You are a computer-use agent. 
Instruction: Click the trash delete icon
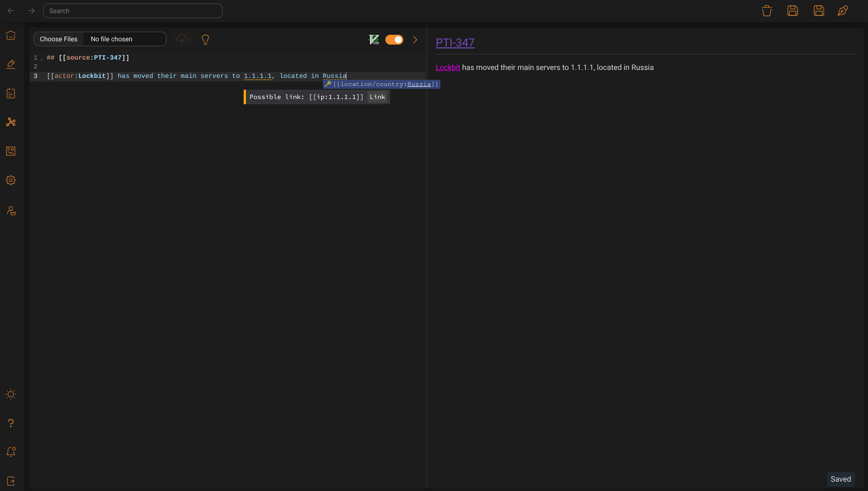(767, 11)
